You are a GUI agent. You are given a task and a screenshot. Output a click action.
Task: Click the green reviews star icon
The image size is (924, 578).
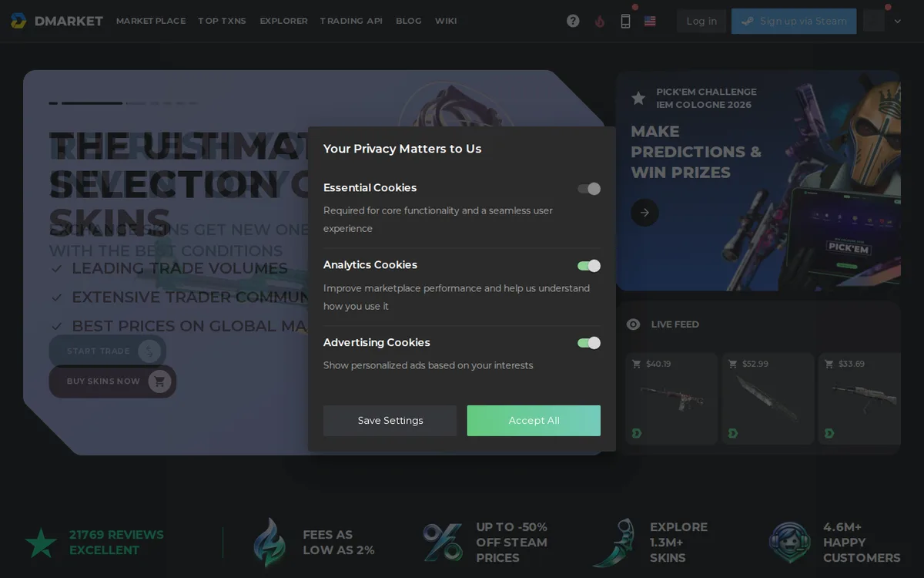pos(41,543)
